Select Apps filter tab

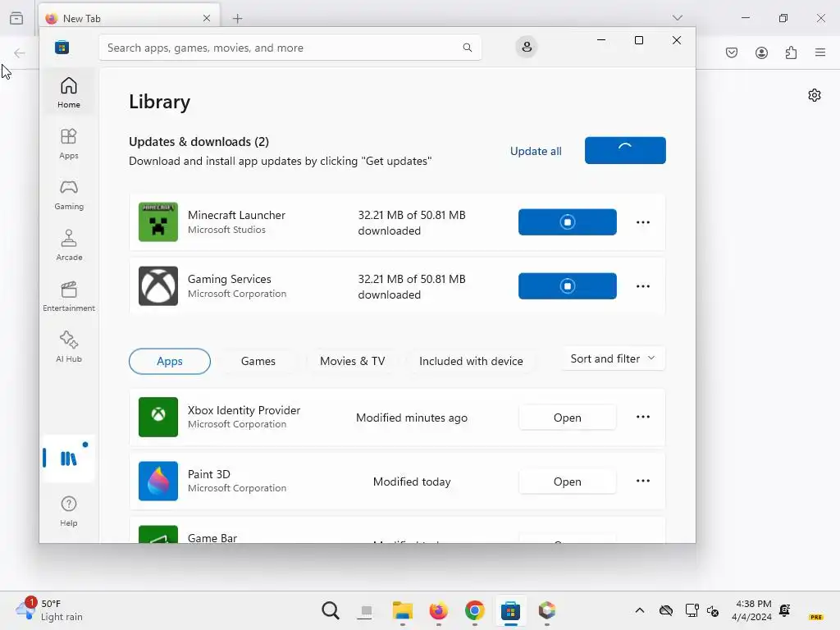[x=169, y=361]
